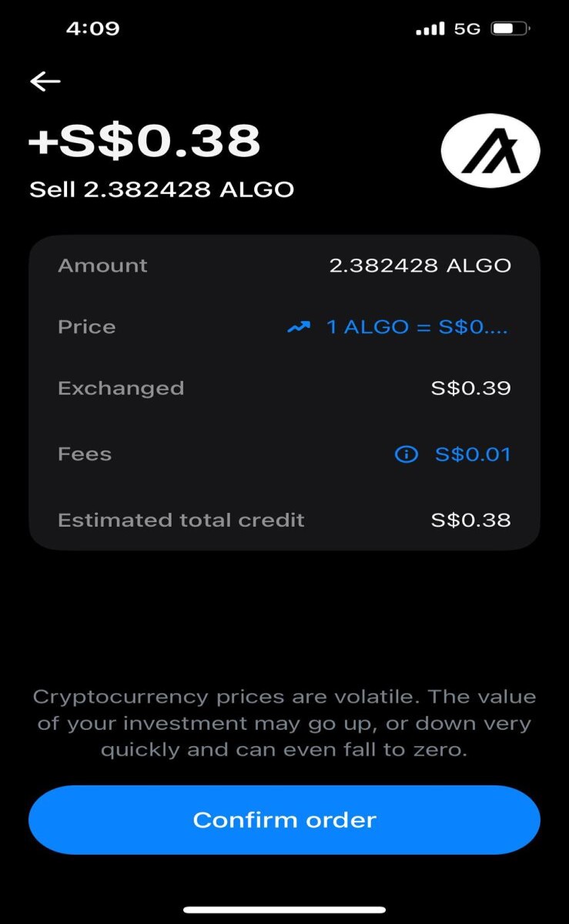Tap the price trend arrow icon
The image size is (569, 924).
click(299, 327)
